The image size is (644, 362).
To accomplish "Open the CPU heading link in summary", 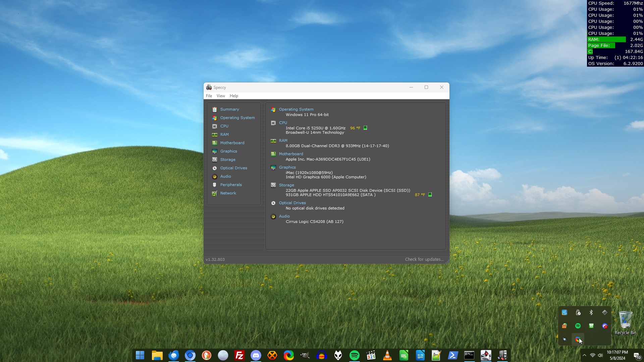I will coord(283,123).
